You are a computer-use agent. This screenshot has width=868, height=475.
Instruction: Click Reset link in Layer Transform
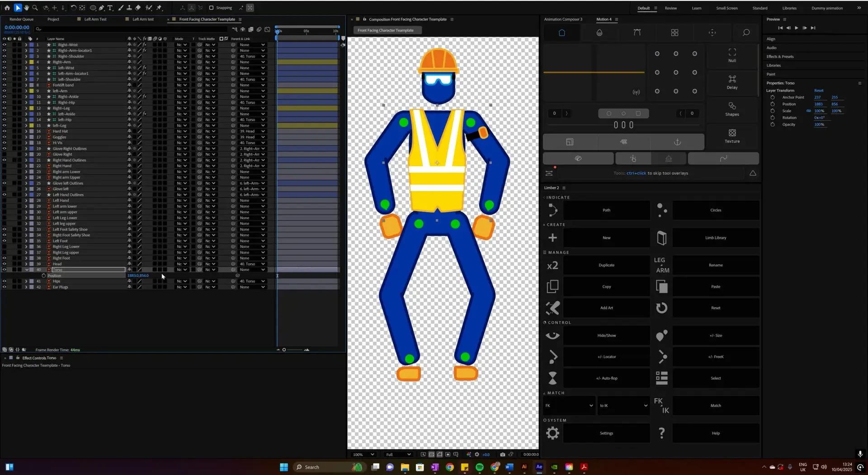tap(819, 90)
